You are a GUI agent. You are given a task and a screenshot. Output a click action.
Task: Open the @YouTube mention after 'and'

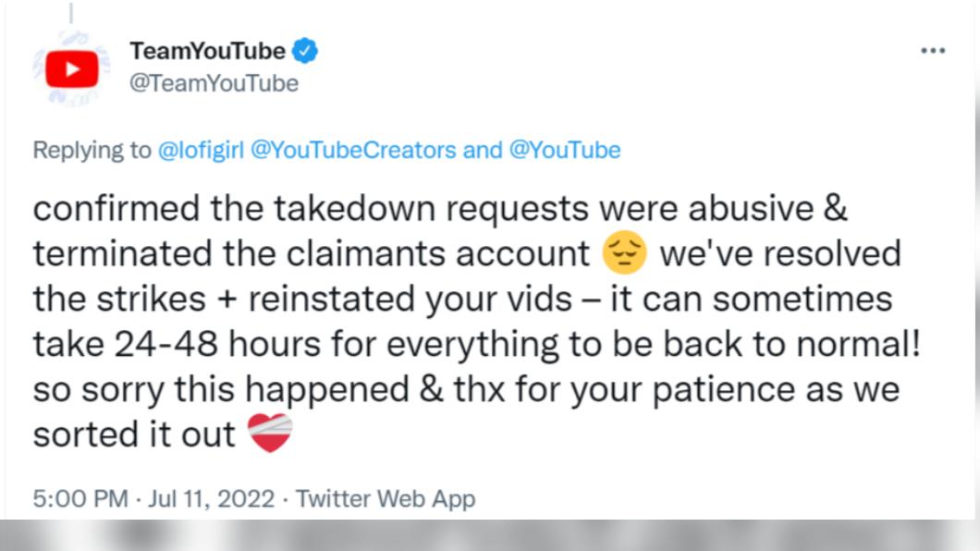565,150
